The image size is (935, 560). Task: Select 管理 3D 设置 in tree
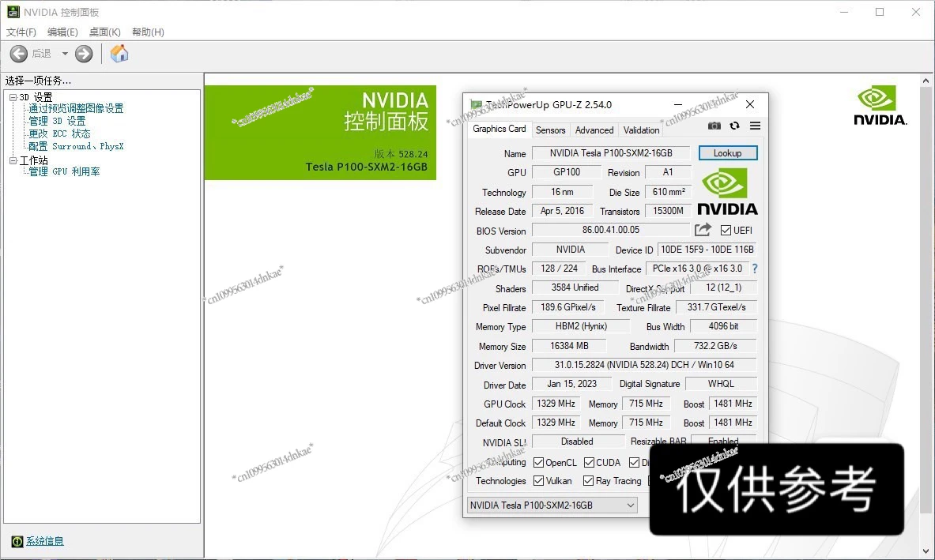(x=57, y=121)
